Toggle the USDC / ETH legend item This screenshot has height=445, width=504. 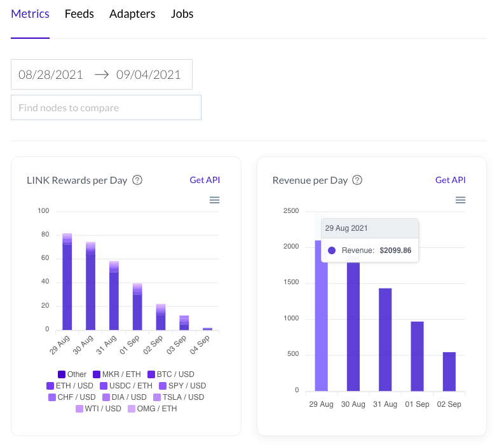pos(126,385)
